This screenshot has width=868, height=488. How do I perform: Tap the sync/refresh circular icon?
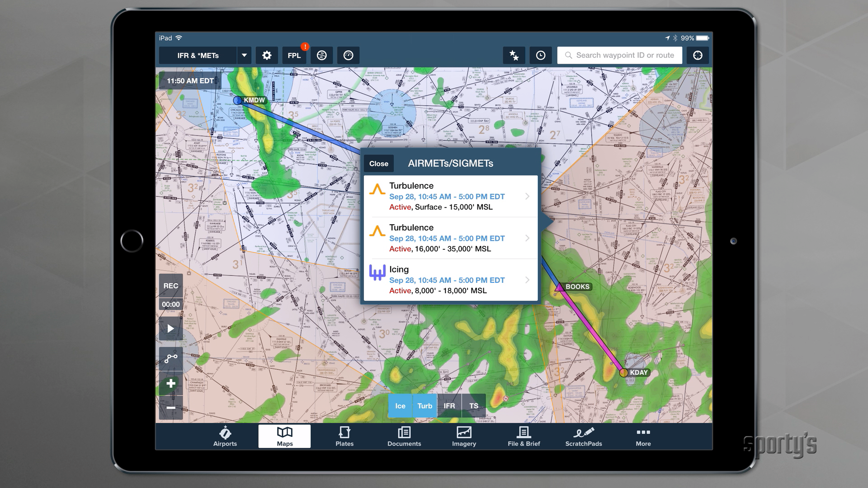coord(322,56)
